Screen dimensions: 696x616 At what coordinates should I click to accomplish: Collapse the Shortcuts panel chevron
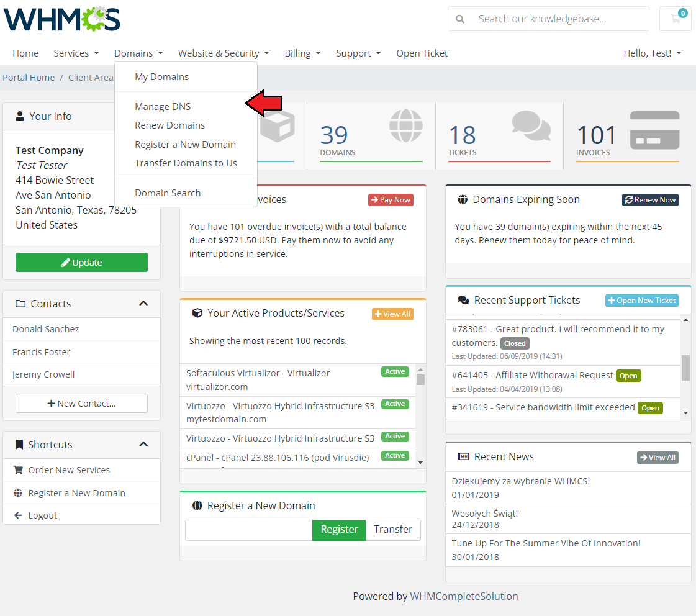point(143,444)
